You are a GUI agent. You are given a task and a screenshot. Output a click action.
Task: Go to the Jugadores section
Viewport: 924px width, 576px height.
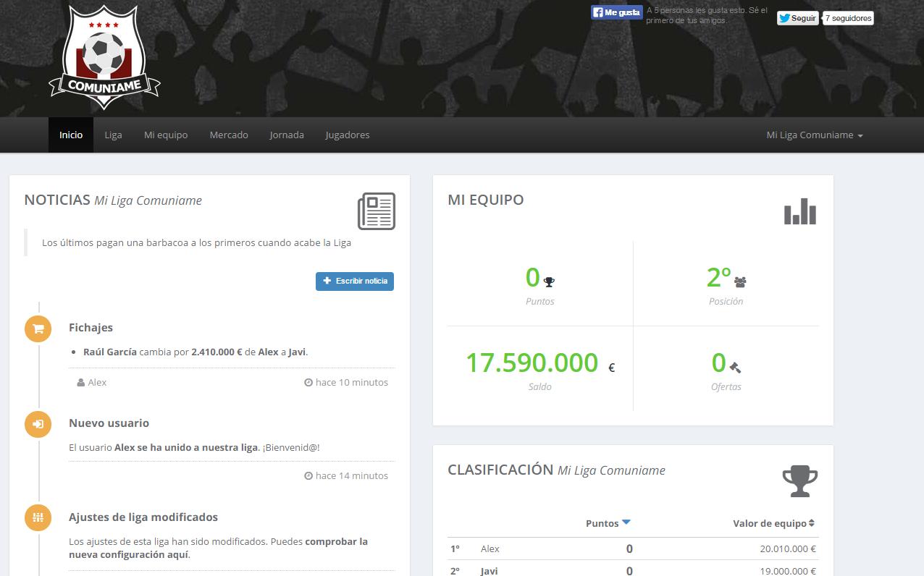(x=348, y=135)
